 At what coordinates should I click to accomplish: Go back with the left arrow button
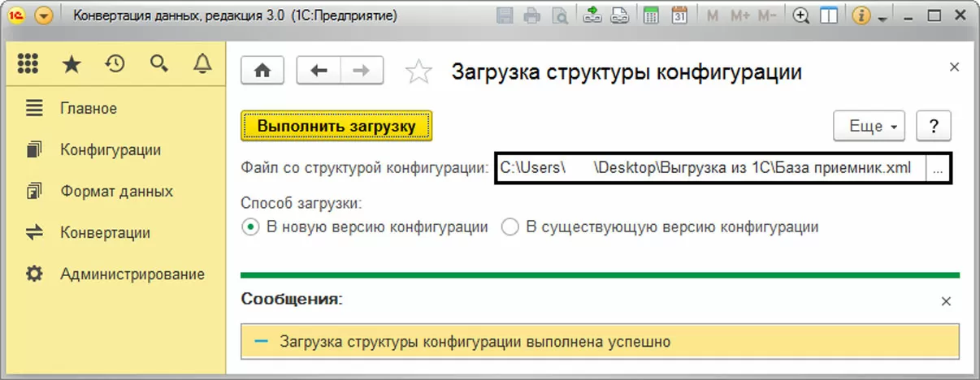(x=319, y=71)
